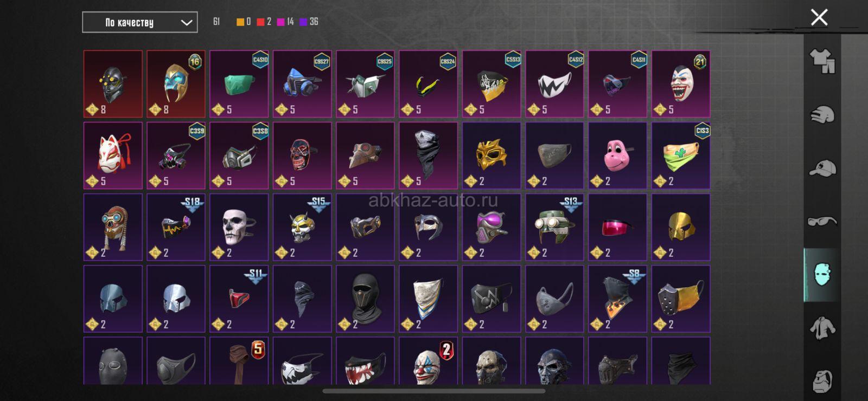Select the white kitsune fox mask
The width and height of the screenshot is (868, 401).
(113, 156)
